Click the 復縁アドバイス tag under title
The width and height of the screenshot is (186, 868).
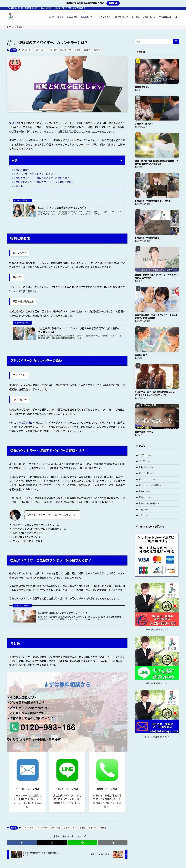point(66,50)
